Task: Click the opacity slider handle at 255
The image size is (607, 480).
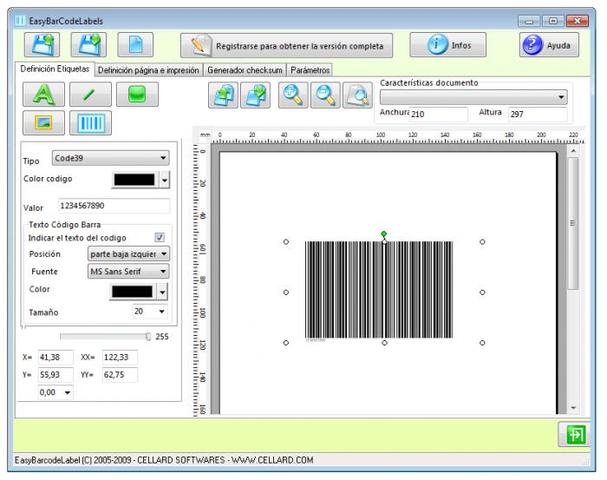Action: pos(148,336)
